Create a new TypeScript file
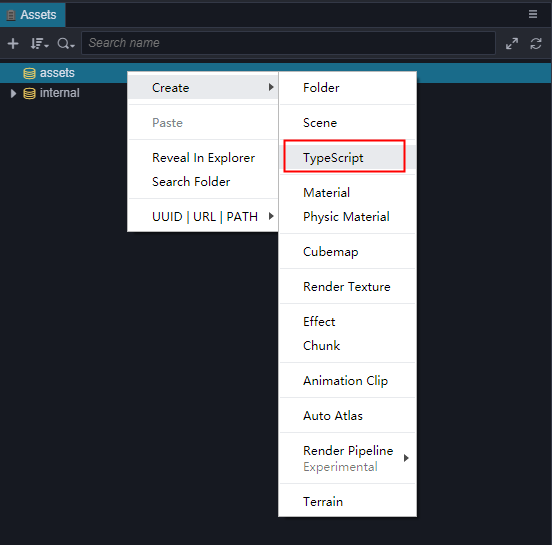 347,157
